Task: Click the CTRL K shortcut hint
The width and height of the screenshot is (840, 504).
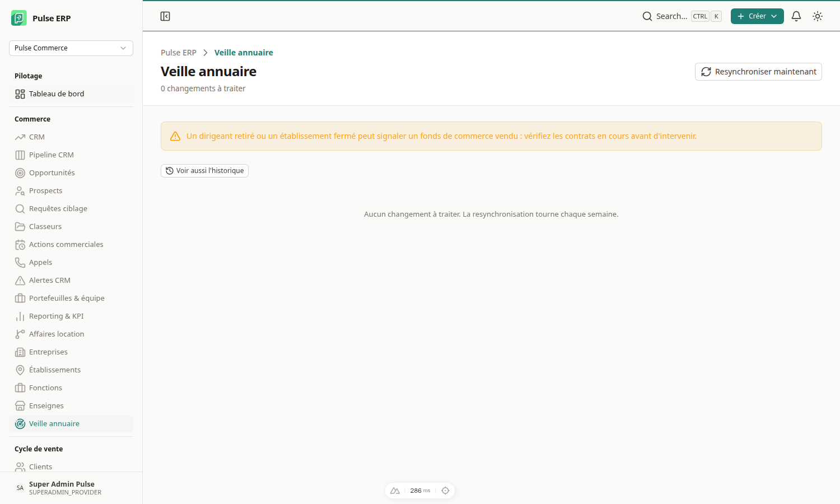Action: click(x=706, y=16)
